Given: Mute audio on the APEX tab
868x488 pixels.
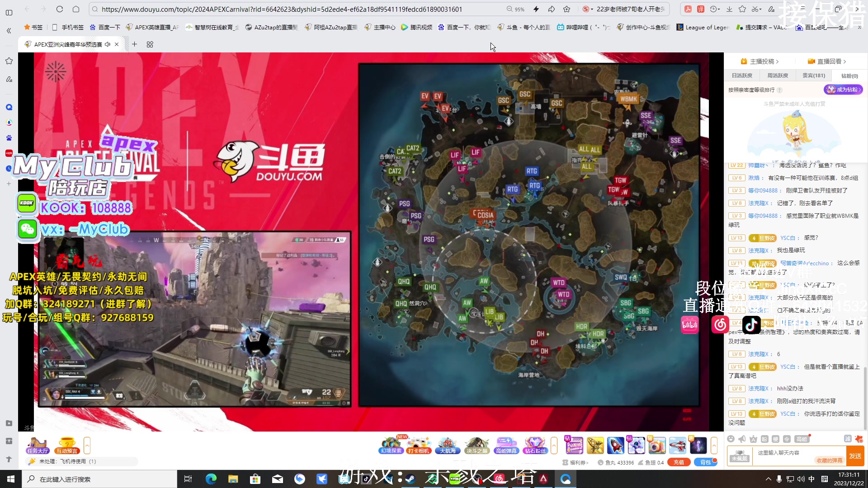Looking at the screenshot, I should pyautogui.click(x=108, y=44).
